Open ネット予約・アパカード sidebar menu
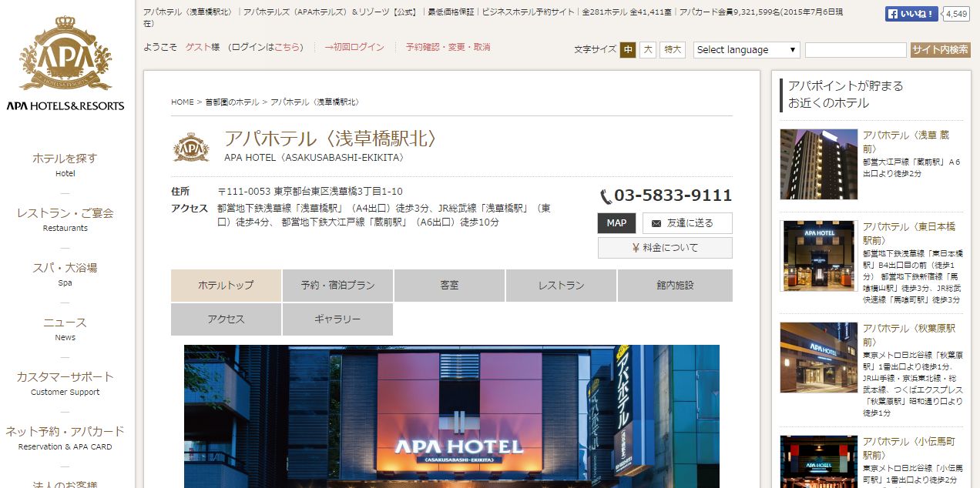 65,437
